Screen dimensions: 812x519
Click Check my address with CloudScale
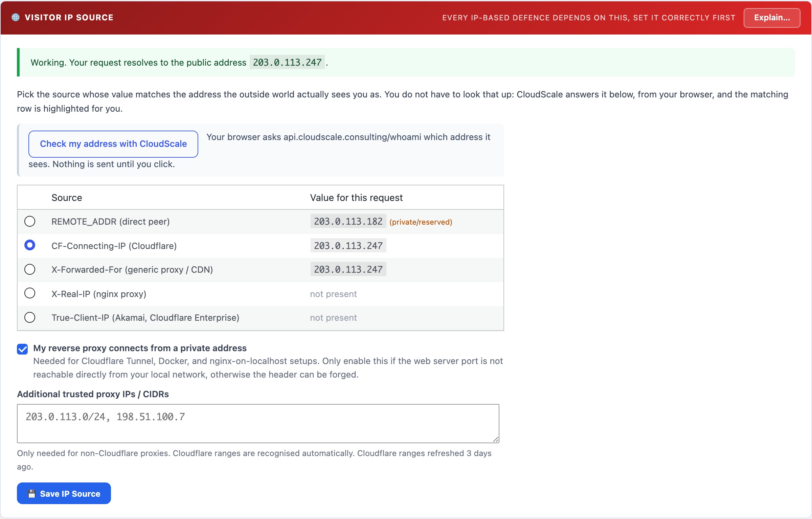point(113,144)
